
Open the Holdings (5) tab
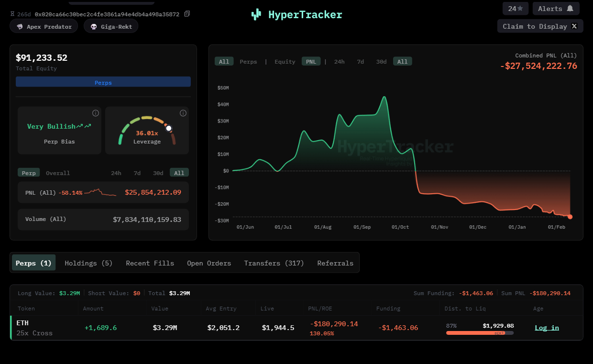coord(88,263)
